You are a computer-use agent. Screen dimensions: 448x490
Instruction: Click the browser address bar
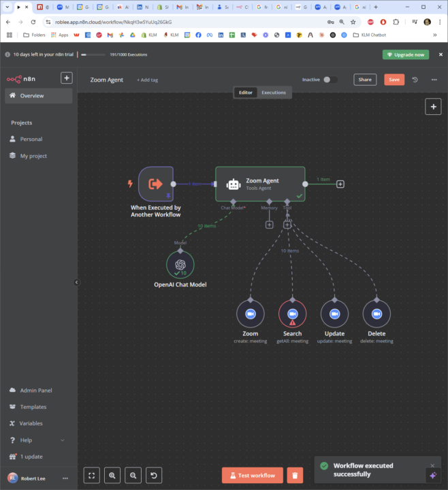click(188, 22)
